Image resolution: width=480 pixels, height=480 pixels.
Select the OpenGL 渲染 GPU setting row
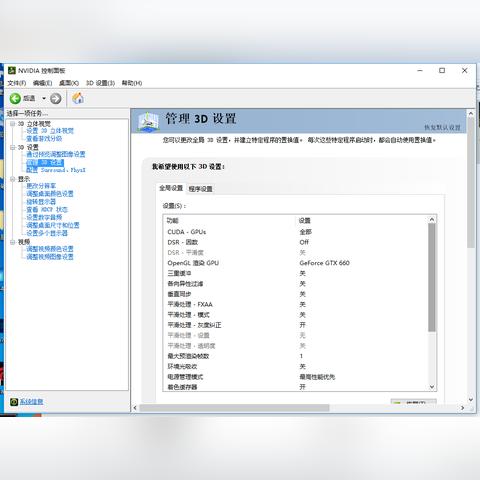coord(295,263)
